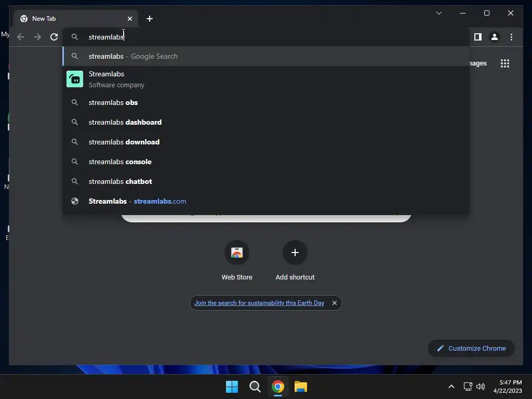Go back using the back arrow
Viewport: 532px width, 399px height.
[21, 37]
